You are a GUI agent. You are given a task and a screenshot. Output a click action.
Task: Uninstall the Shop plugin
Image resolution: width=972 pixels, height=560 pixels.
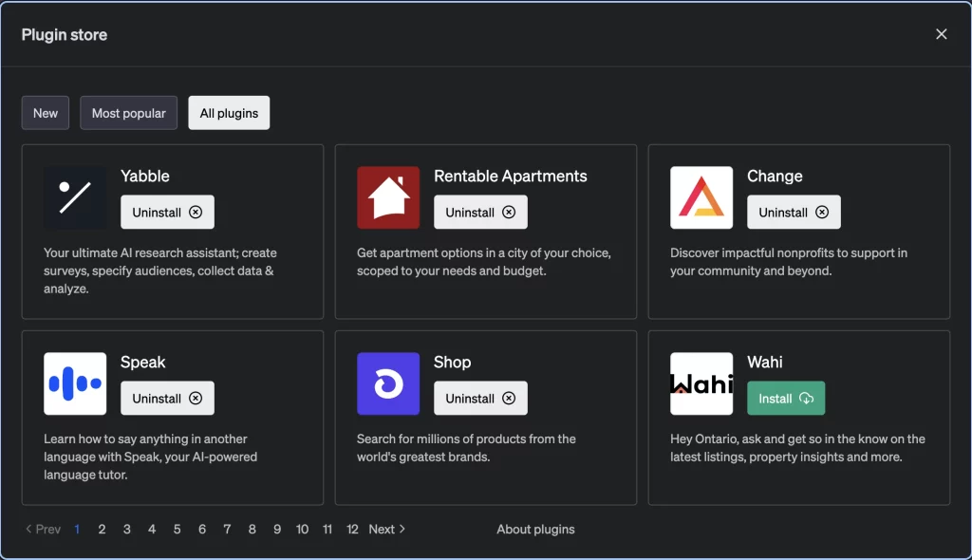[480, 398]
